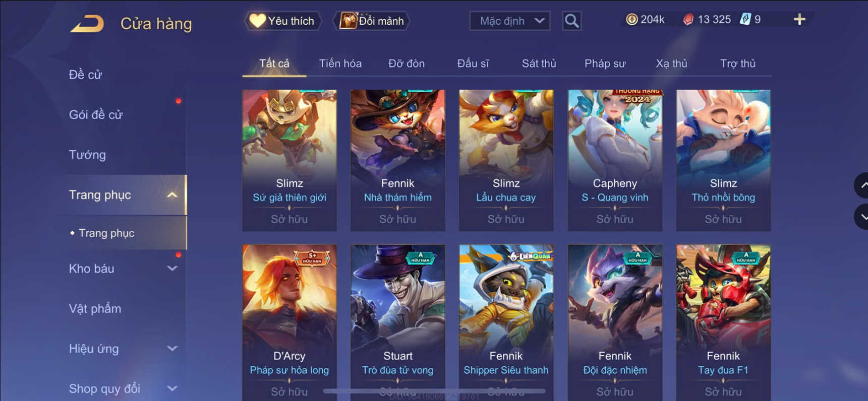The image size is (868, 401).
Task: Open Đổi mảnh fragment exchange
Action: [x=372, y=21]
